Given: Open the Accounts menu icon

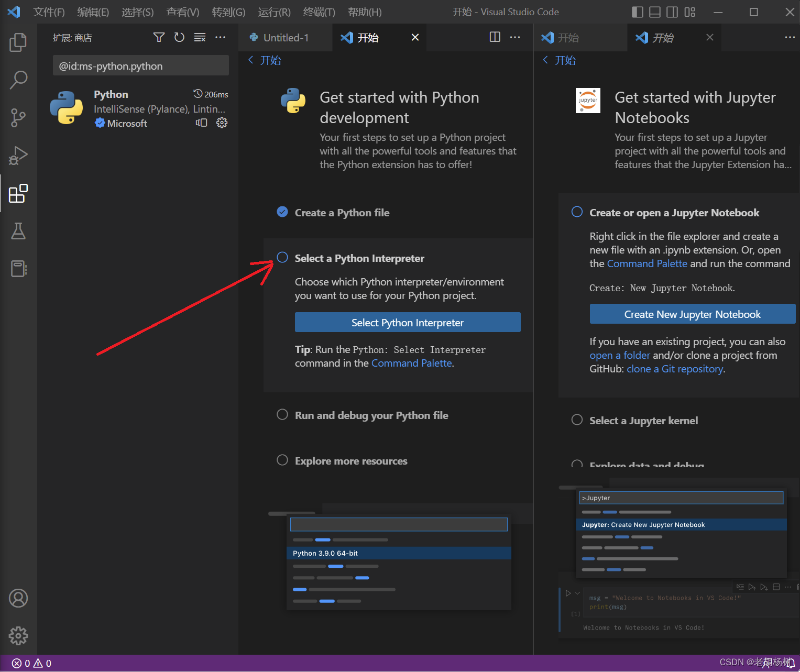Looking at the screenshot, I should [x=18, y=598].
